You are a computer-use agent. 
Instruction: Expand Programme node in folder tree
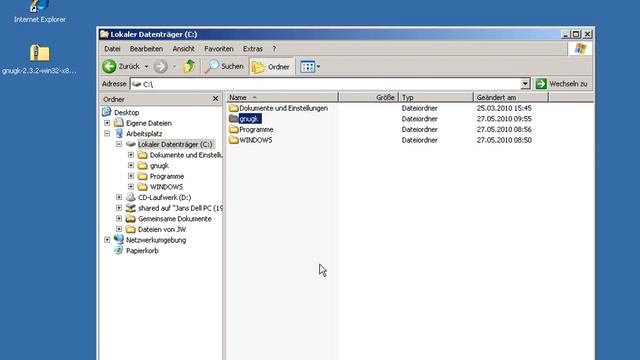point(131,176)
